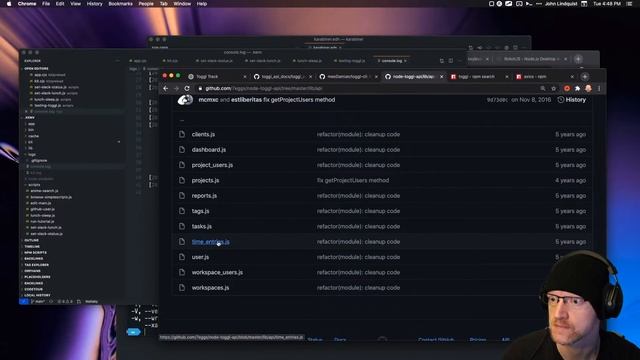This screenshot has width=640, height=360.
Task: Click the red extension icon in Chrome toolbar
Action: 567,89
